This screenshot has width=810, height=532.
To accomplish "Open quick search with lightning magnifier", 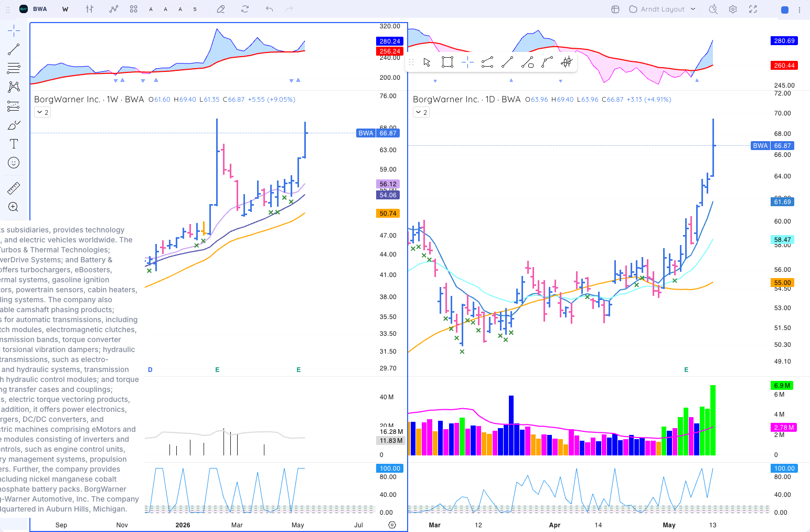I will click(x=713, y=9).
